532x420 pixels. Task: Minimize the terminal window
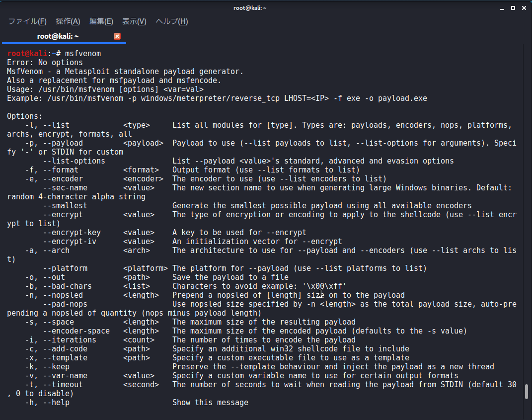coord(502,8)
